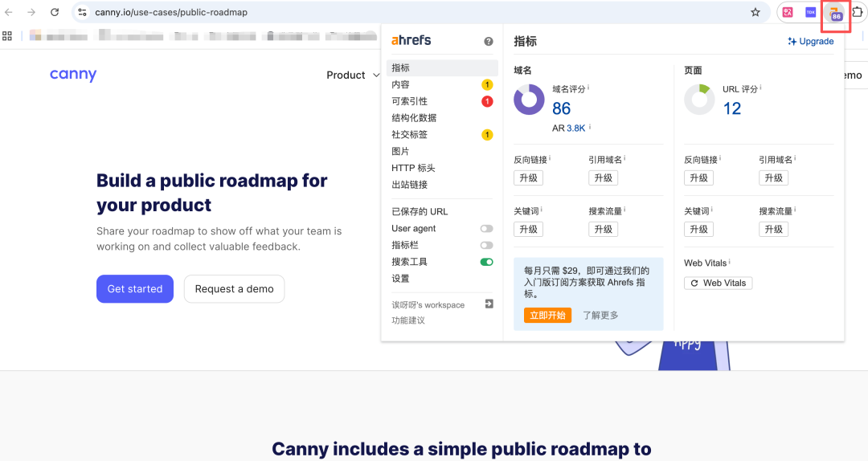Click the Request a demo button
Viewport: 868px width, 461px height.
(x=234, y=289)
